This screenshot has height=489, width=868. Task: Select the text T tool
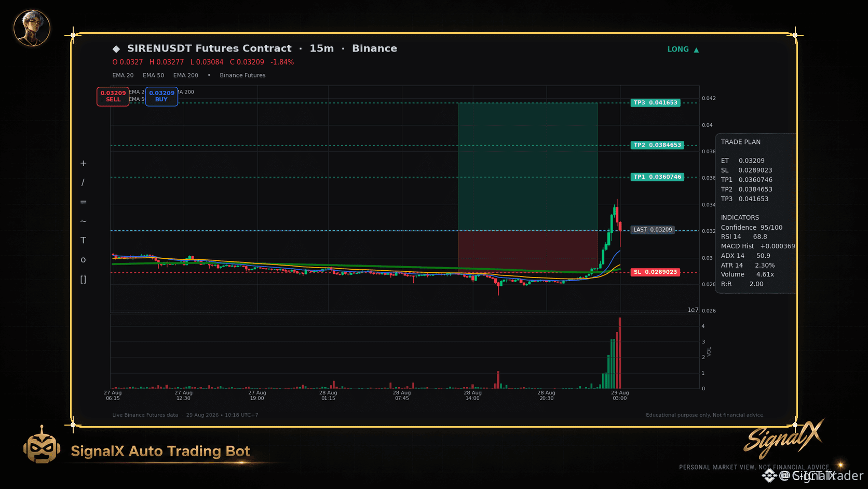pos(83,240)
